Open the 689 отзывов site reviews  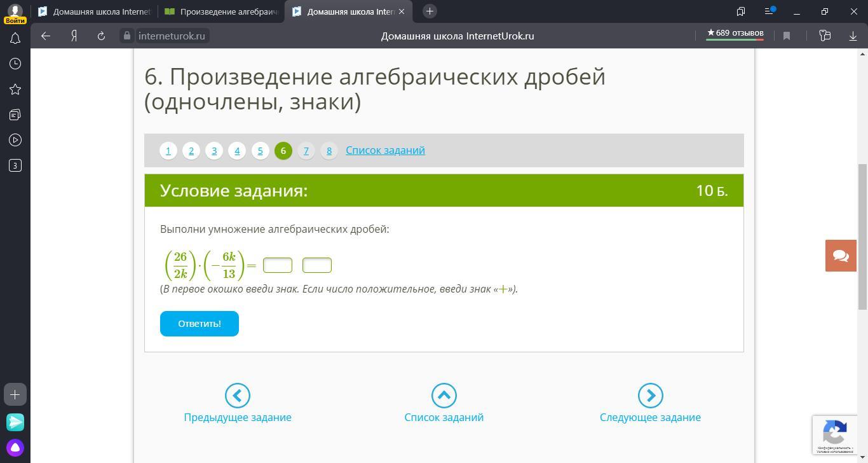pos(735,34)
